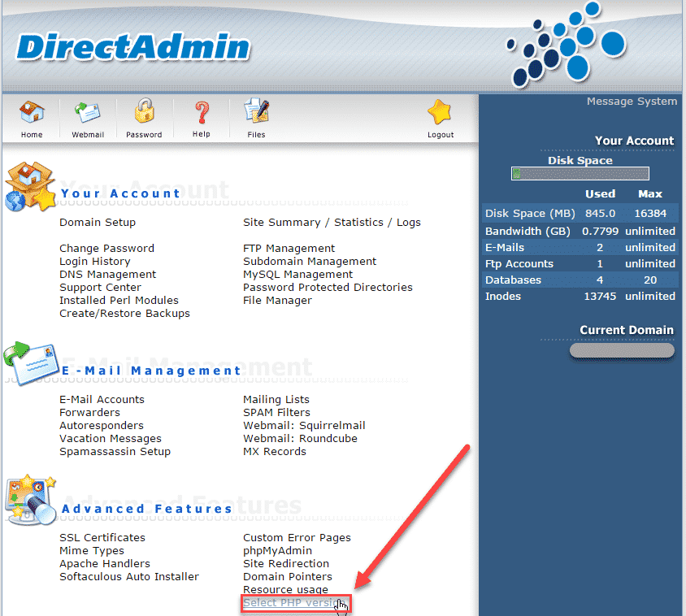
Task: Open Create/Restore Backups
Action: 124,313
